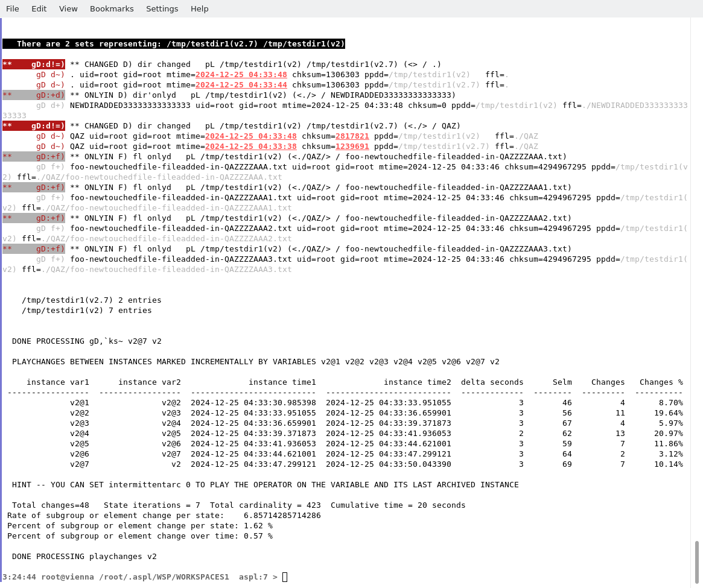703x588 pixels.
Task: Click the red underlined mtime 2024-12-25 04:33:44
Action: coord(241,85)
